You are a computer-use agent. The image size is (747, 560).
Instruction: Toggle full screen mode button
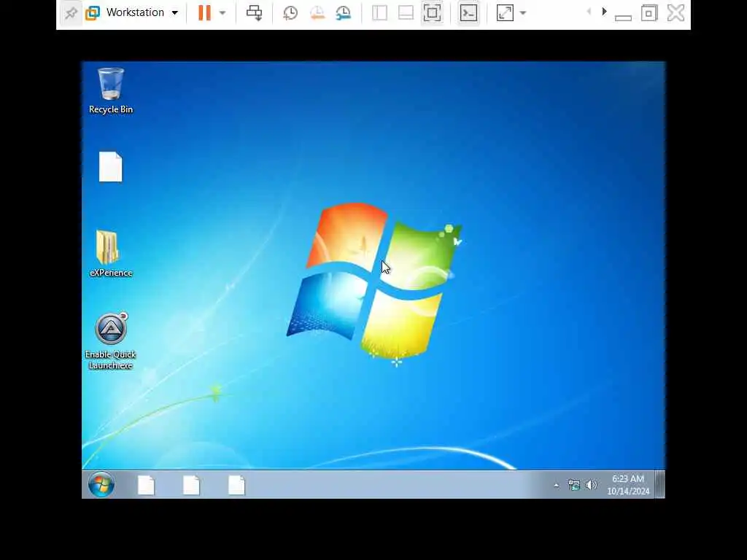(x=432, y=13)
